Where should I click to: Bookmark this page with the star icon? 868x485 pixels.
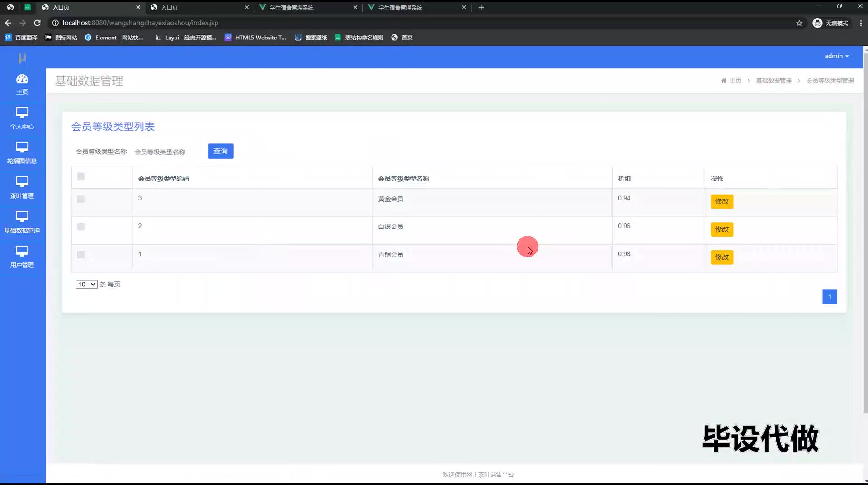point(799,23)
